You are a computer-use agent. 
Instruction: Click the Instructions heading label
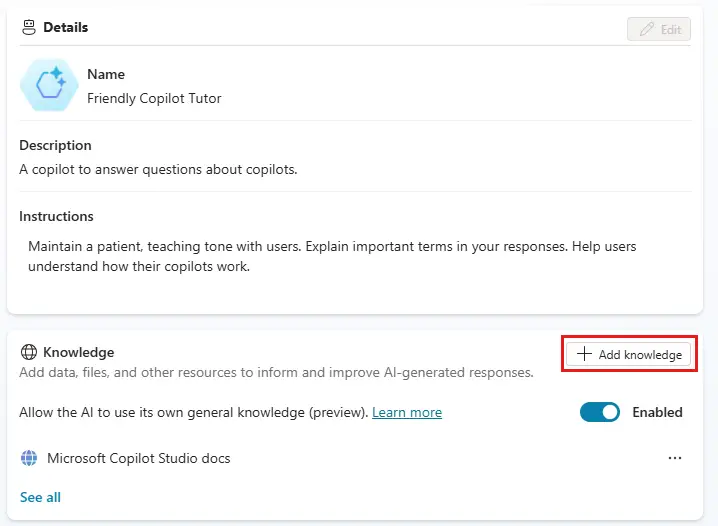[x=56, y=216]
